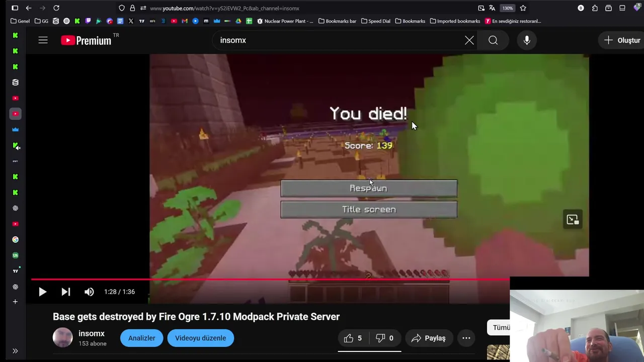Open the GG bookmarks folder
This screenshot has width=644, height=362.
pyautogui.click(x=42, y=21)
